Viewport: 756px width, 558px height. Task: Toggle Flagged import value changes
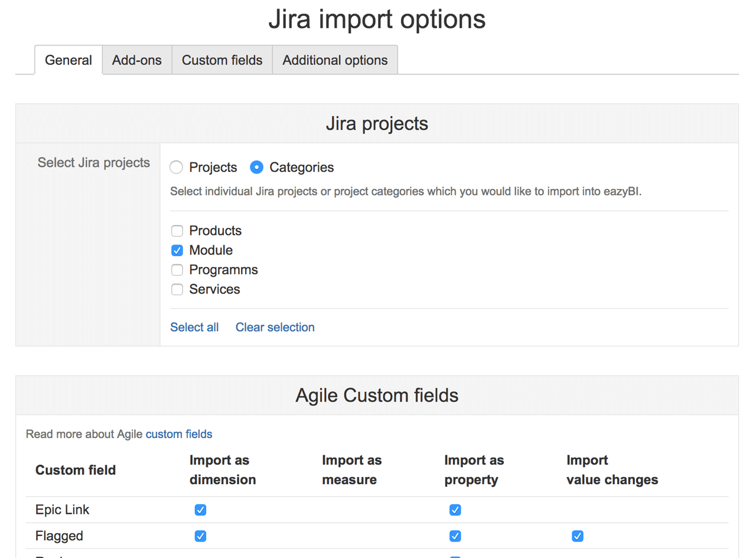pyautogui.click(x=578, y=536)
